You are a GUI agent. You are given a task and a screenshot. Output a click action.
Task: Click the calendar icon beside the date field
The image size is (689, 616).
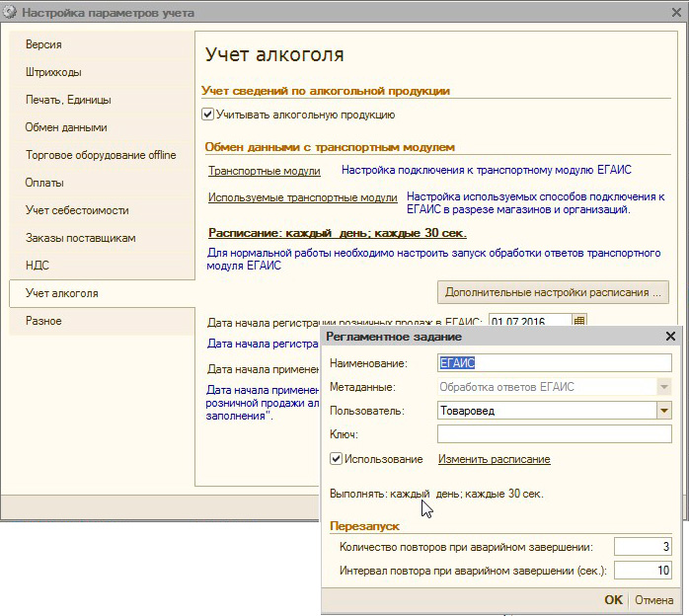point(579,322)
